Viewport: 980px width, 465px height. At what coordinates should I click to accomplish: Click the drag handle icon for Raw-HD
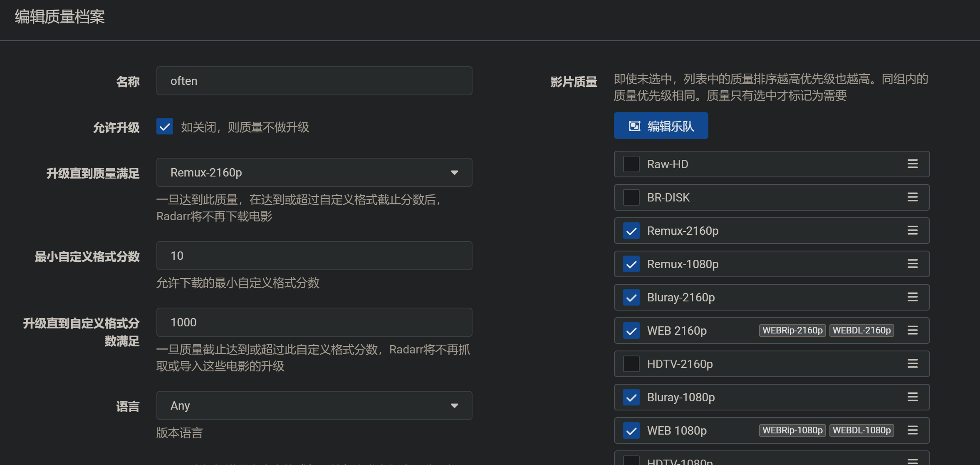[x=913, y=164]
